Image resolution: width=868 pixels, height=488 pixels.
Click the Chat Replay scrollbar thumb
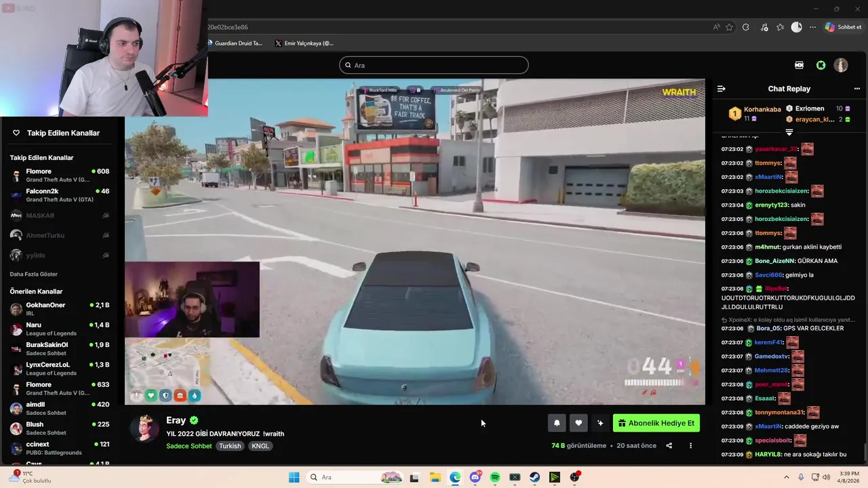pos(865,452)
